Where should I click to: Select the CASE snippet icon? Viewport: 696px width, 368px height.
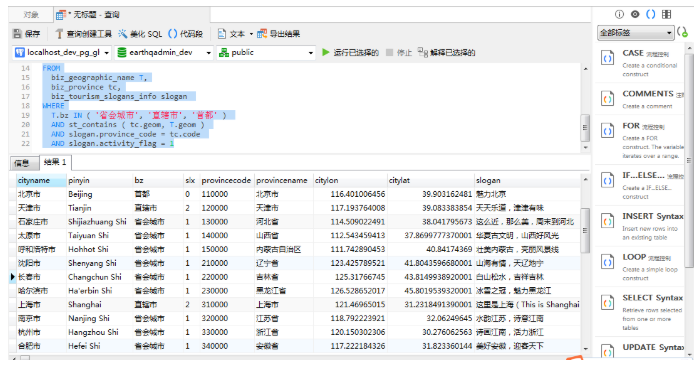point(608,58)
